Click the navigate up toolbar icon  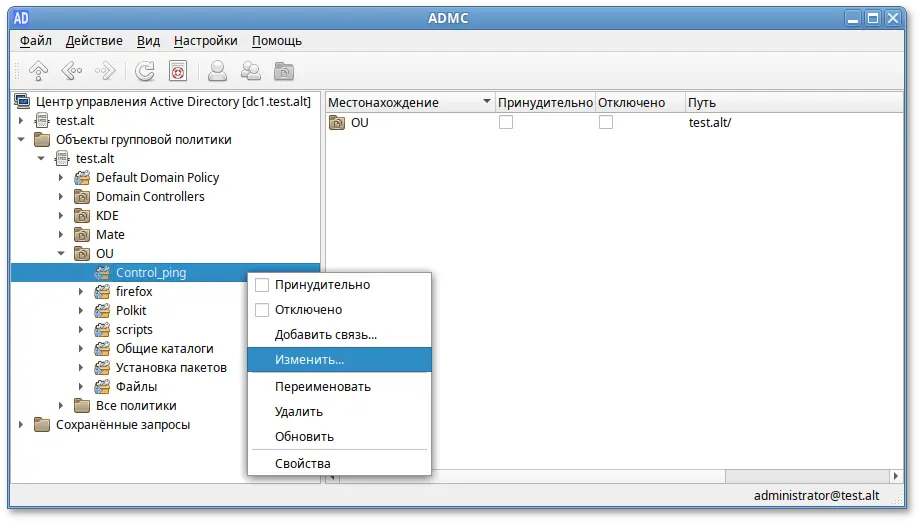coord(39,71)
